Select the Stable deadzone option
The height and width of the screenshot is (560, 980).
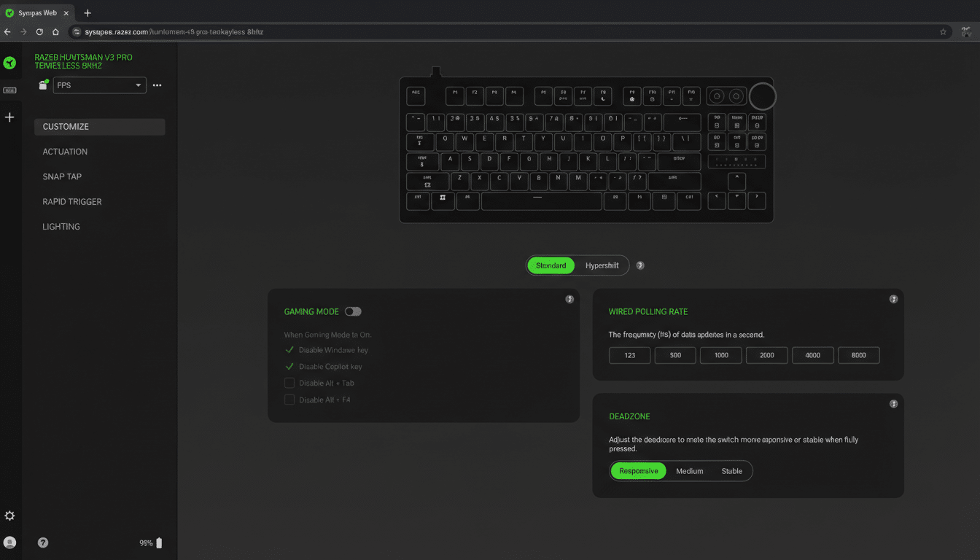732,470
